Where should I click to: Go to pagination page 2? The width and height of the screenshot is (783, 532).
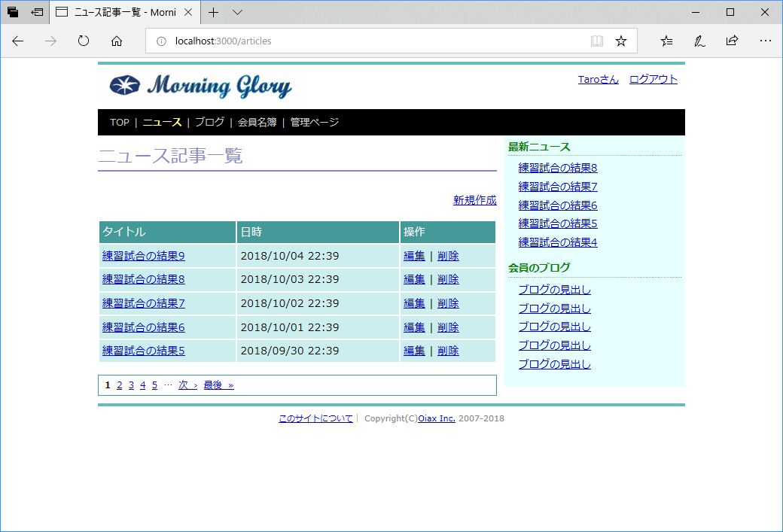point(120,385)
